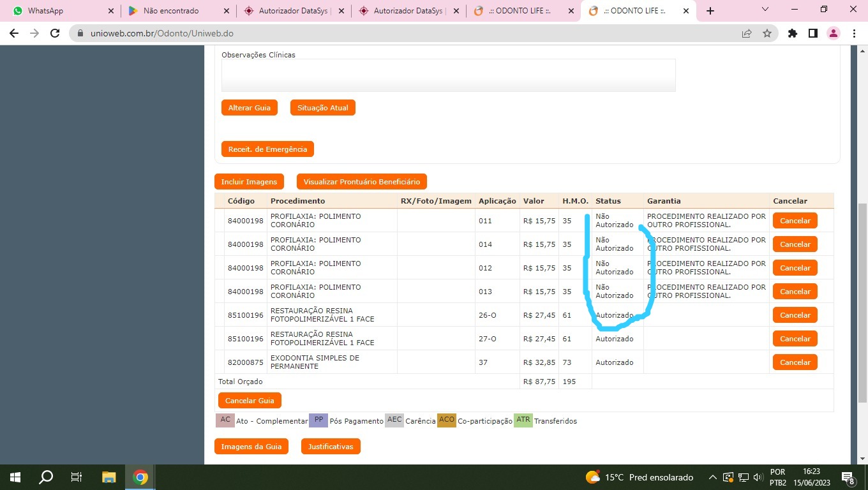View site information lock icon
This screenshot has width=868, height=490.
[x=80, y=33]
